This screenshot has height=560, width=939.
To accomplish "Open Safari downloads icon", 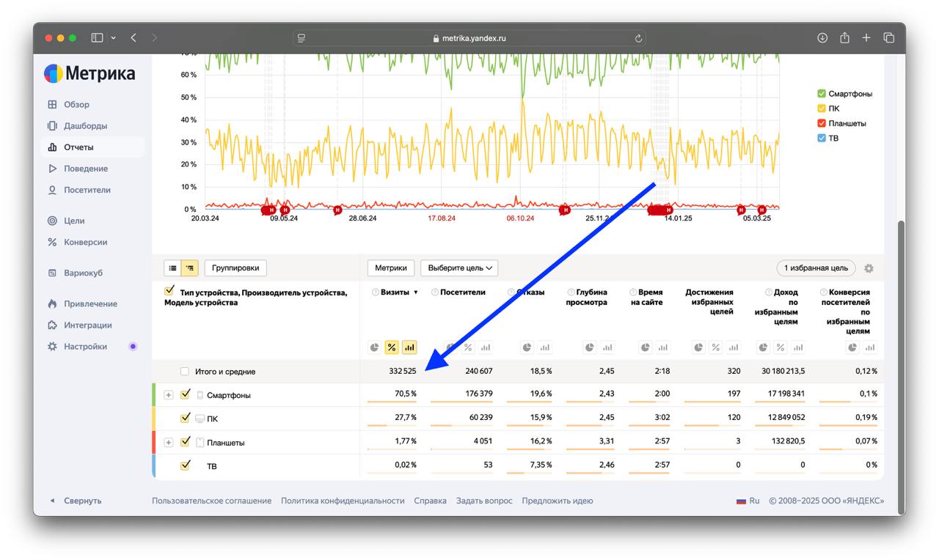I will [x=822, y=37].
